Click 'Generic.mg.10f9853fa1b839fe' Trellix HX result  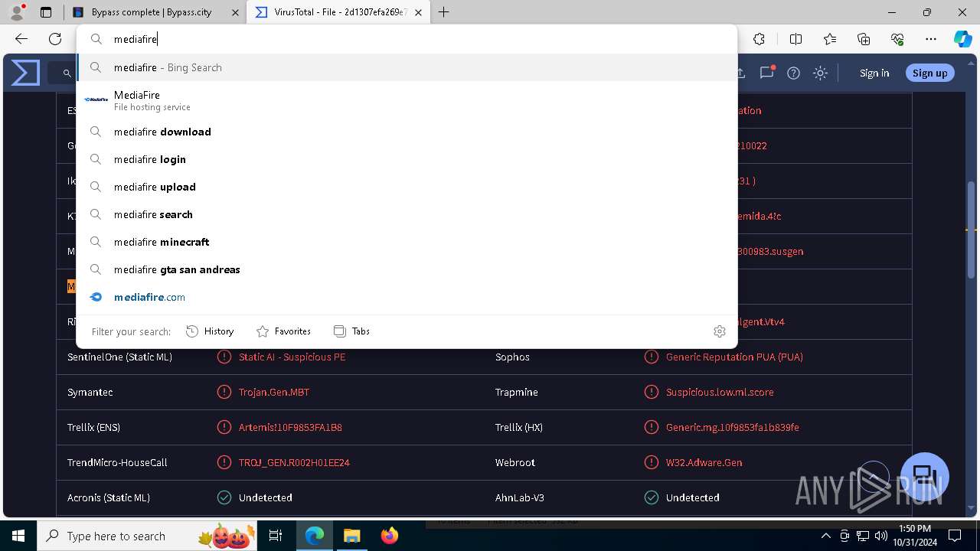[733, 427]
